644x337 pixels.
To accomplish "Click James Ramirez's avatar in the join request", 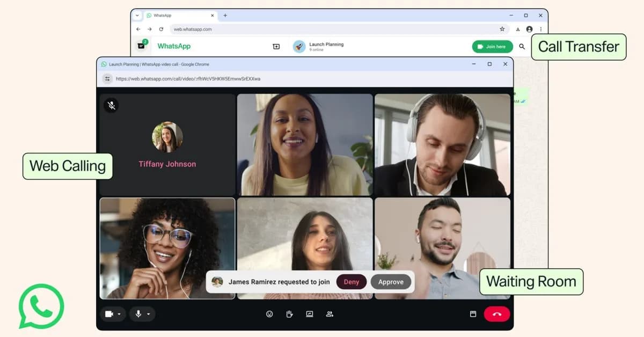I will (x=217, y=282).
